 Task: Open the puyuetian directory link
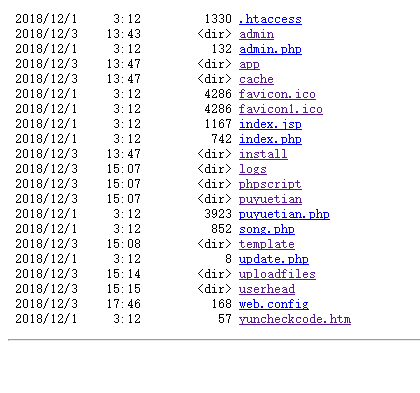pos(270,199)
